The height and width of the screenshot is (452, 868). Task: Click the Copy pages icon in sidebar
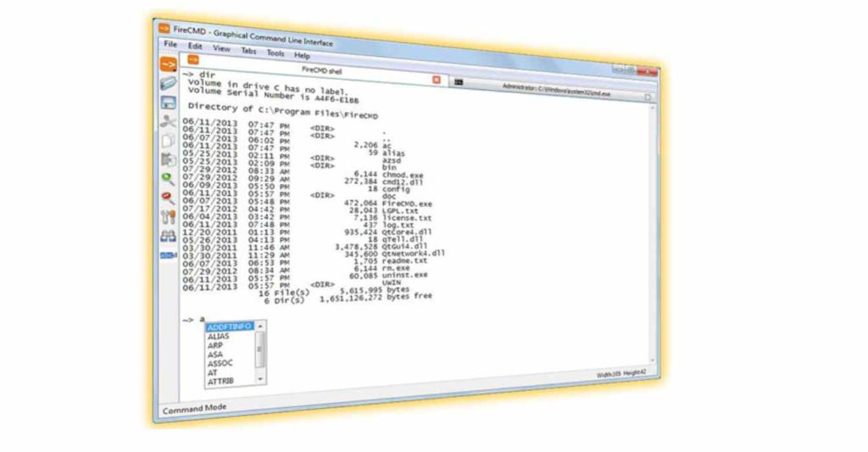pyautogui.click(x=168, y=141)
